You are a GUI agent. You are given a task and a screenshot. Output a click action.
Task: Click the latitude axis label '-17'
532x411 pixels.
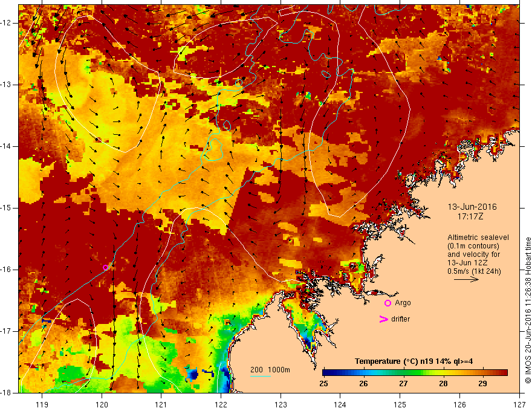(6, 331)
